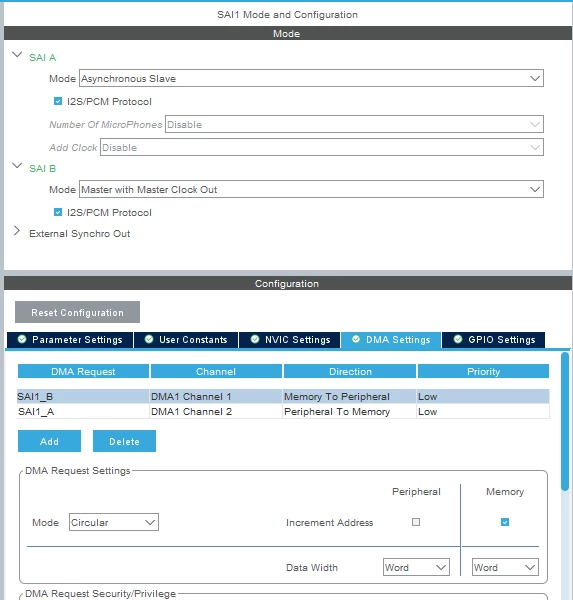This screenshot has width=573, height=600.
Task: Open Peripheral Data Width dropdown
Action: pos(416,567)
